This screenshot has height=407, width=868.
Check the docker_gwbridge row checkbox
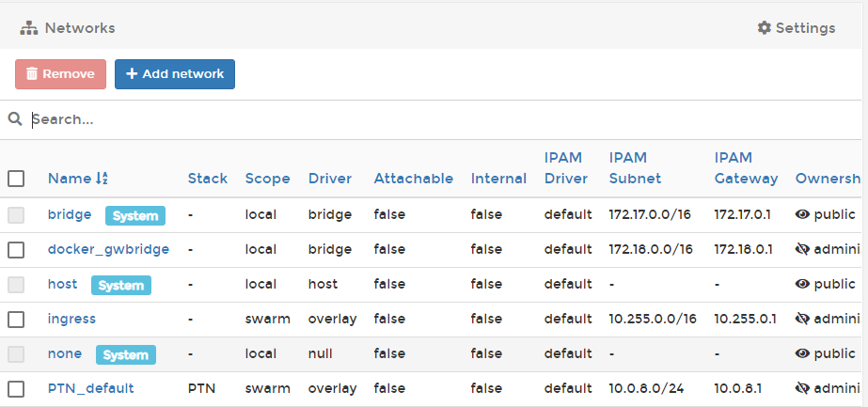coord(16,249)
